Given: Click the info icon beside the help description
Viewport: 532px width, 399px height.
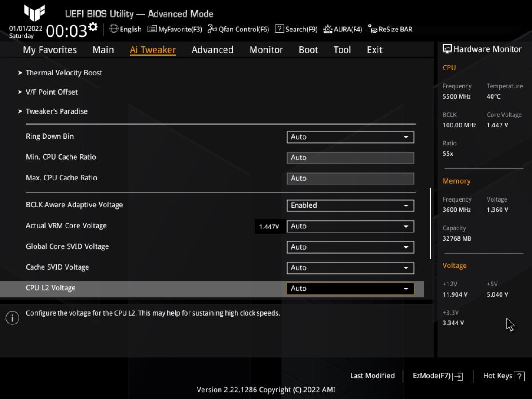Looking at the screenshot, I should click(13, 318).
